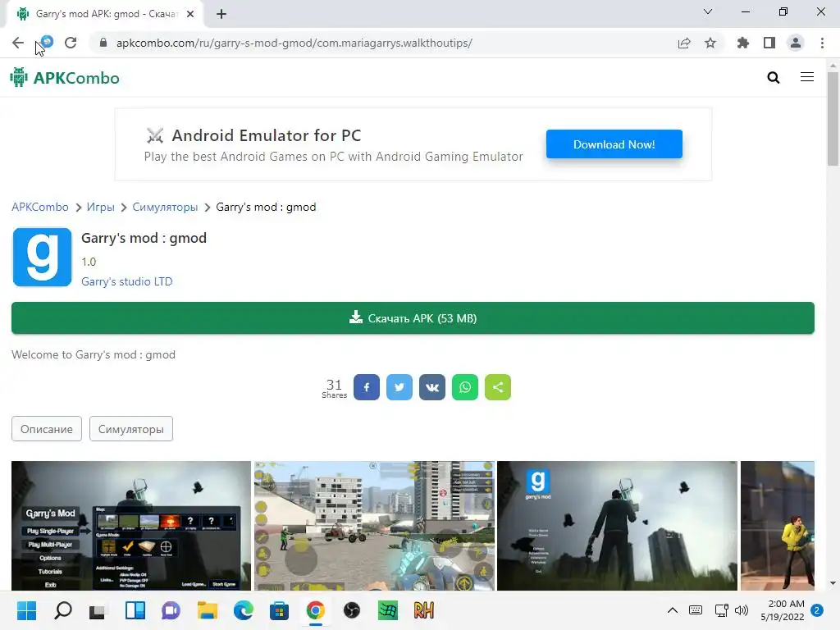Viewport: 840px width, 630px height.
Task: Click the scrollbar down arrow
Action: point(833,583)
